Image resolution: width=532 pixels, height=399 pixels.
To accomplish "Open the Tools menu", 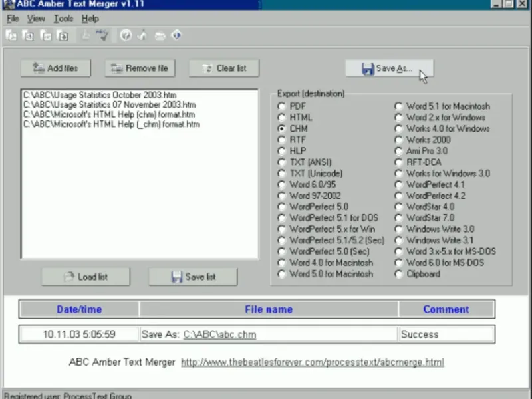I will (x=63, y=19).
